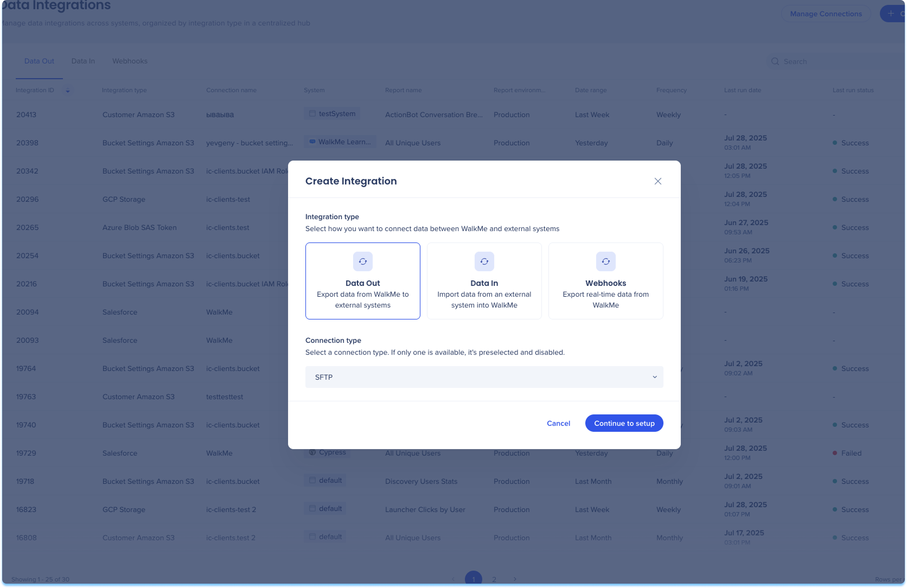Image resolution: width=907 pixels, height=588 pixels.
Task: Select the Data Out integration type card
Action: (362, 281)
